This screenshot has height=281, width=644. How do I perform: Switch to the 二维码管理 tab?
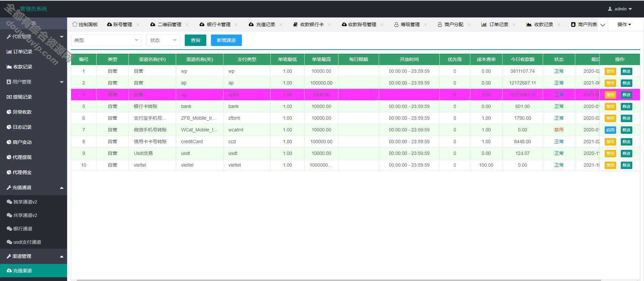click(x=166, y=24)
